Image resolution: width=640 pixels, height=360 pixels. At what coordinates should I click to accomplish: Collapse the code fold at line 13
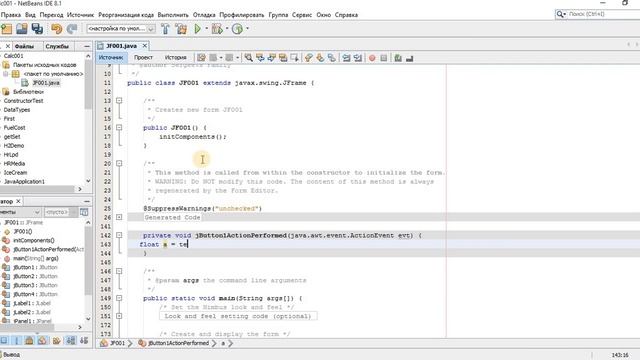click(119, 100)
